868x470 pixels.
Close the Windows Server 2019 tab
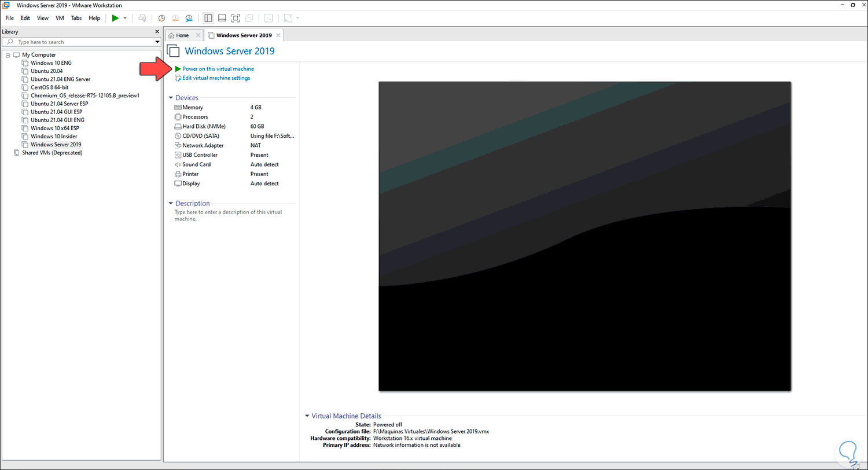(278, 35)
